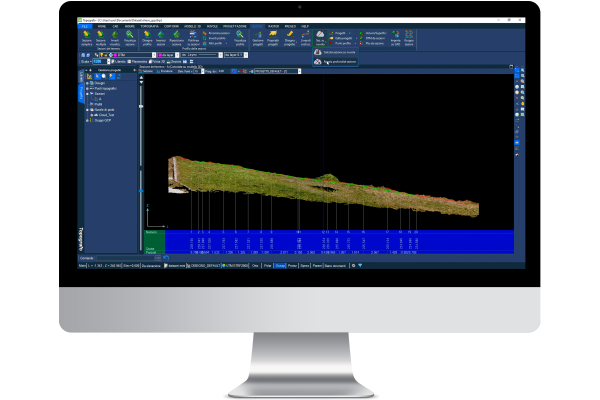Select the pointer tool in project panel

pyautogui.click(x=97, y=77)
